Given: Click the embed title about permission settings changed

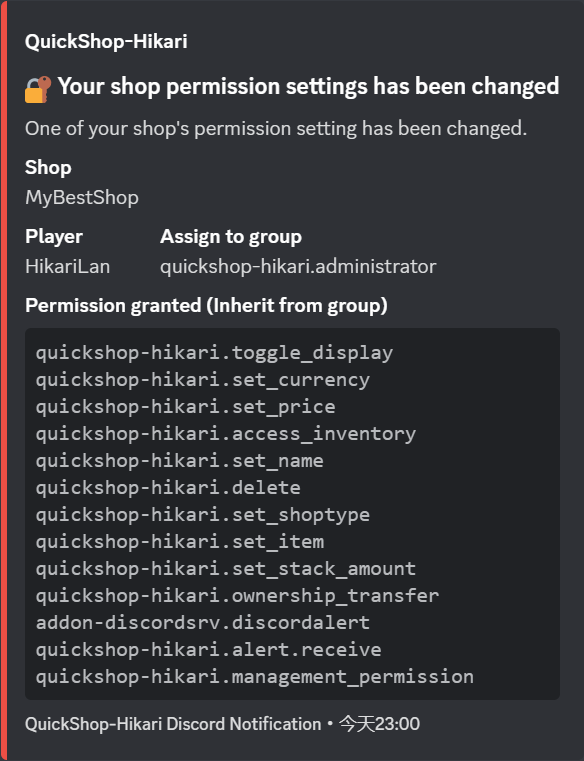Looking at the screenshot, I should tap(308, 86).
